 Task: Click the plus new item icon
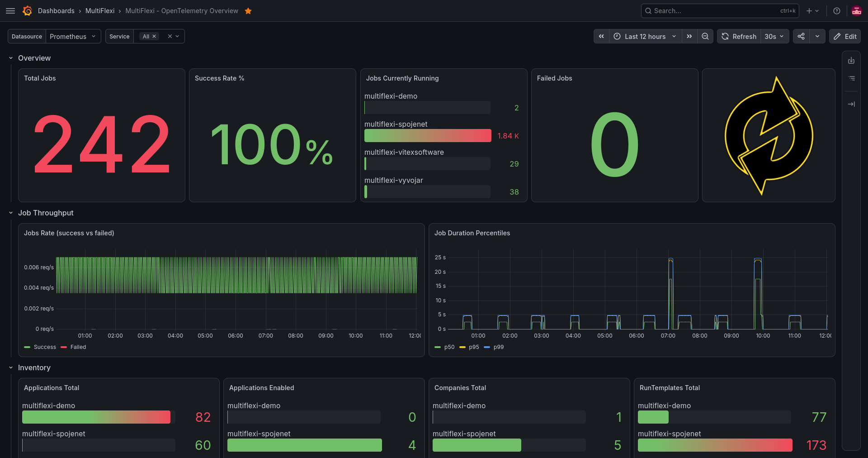pyautogui.click(x=809, y=11)
